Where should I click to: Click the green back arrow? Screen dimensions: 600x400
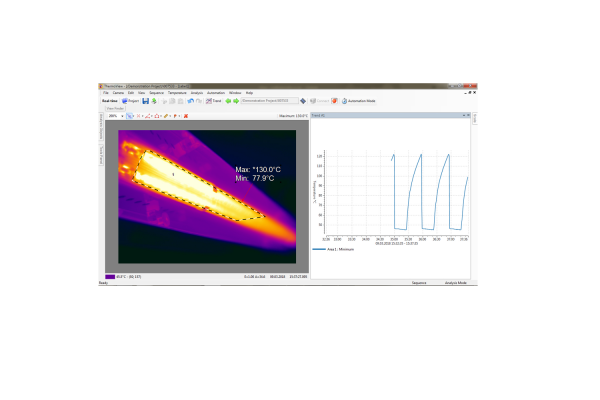[228, 101]
